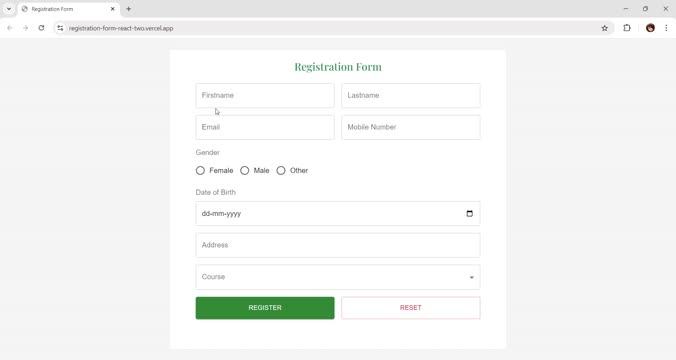Click the RESET button

[x=411, y=308]
